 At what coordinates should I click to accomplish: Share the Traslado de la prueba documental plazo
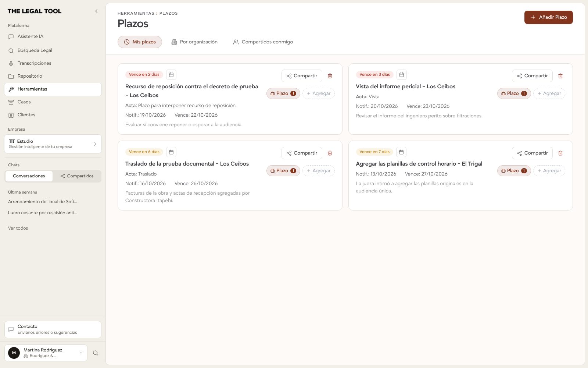[x=302, y=153]
